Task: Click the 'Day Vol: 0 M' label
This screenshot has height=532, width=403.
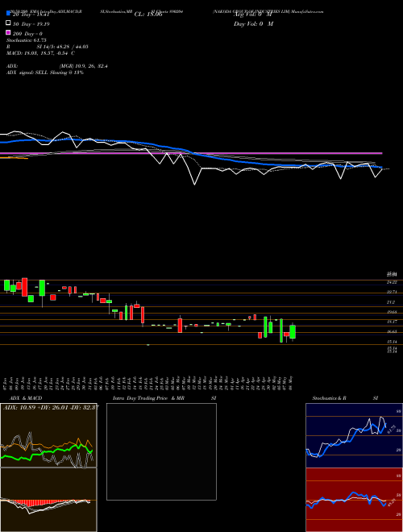Action: tap(253, 24)
